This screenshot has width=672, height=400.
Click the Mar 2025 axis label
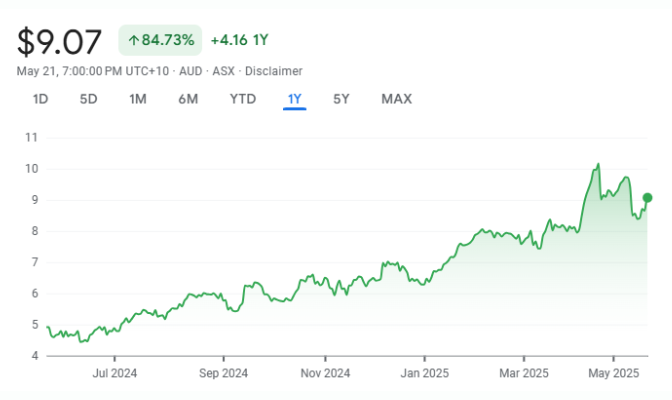524,373
